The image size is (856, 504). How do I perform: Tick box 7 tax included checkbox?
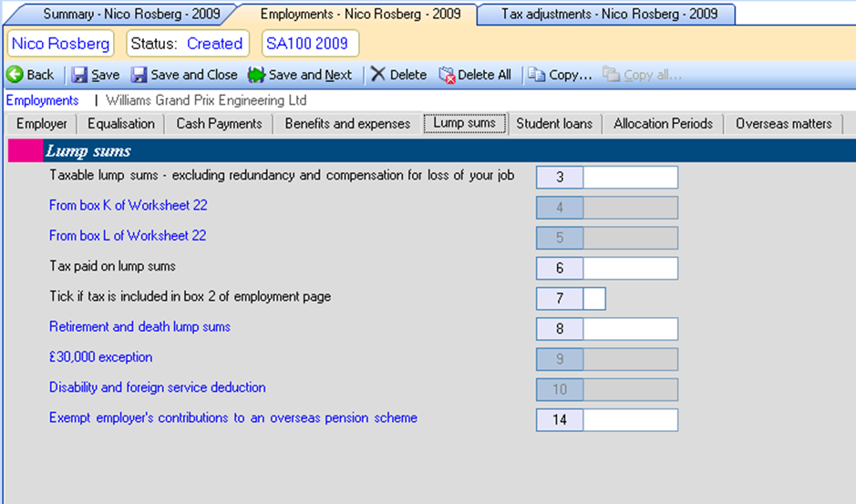point(594,299)
